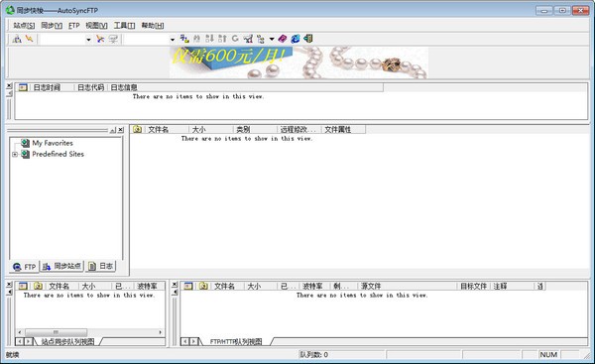Switch to the 日志 tab in side panel
Screen dimensions: 595x364
[101, 266]
